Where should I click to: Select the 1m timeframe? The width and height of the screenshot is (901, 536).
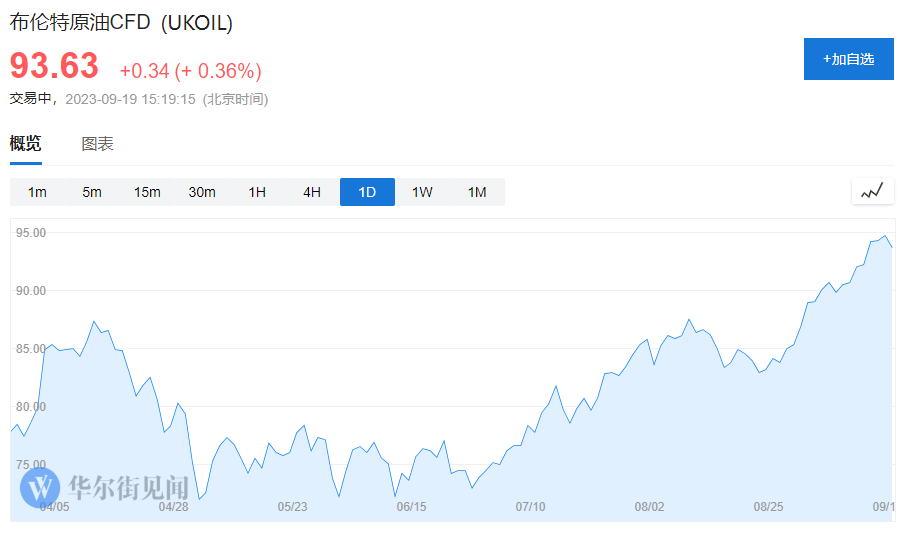pyautogui.click(x=37, y=192)
